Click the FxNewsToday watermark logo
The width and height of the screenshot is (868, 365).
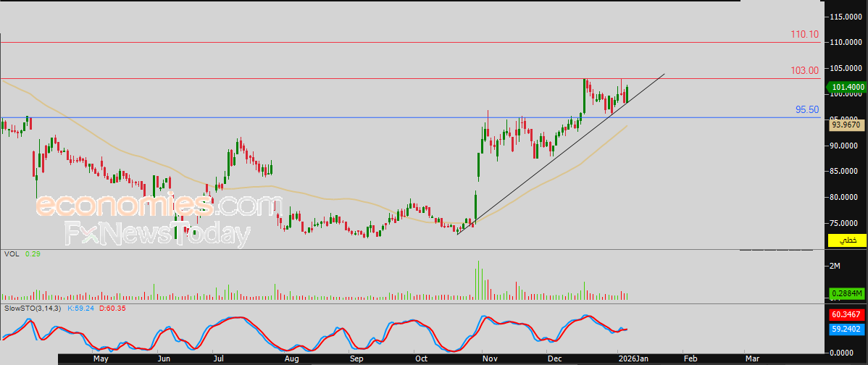(x=157, y=234)
